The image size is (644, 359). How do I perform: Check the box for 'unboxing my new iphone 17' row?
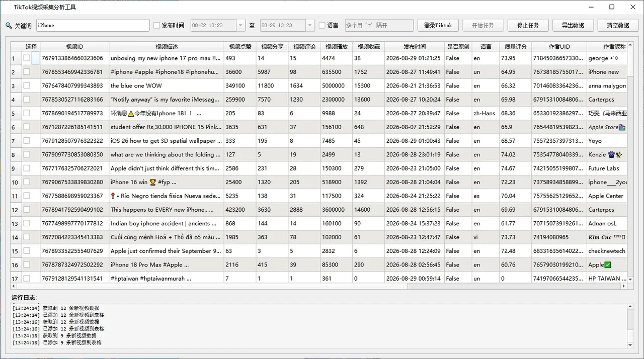27,58
